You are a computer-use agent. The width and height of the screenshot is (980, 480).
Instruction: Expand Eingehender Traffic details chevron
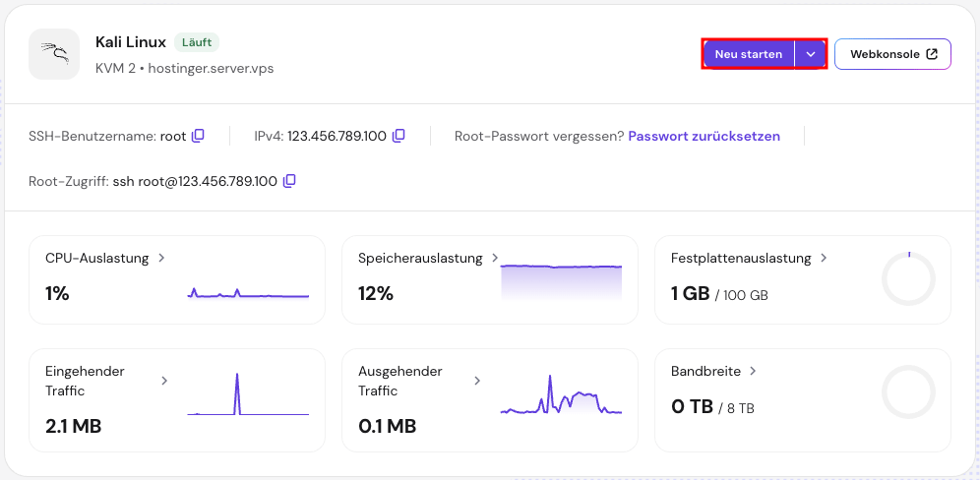tap(164, 381)
